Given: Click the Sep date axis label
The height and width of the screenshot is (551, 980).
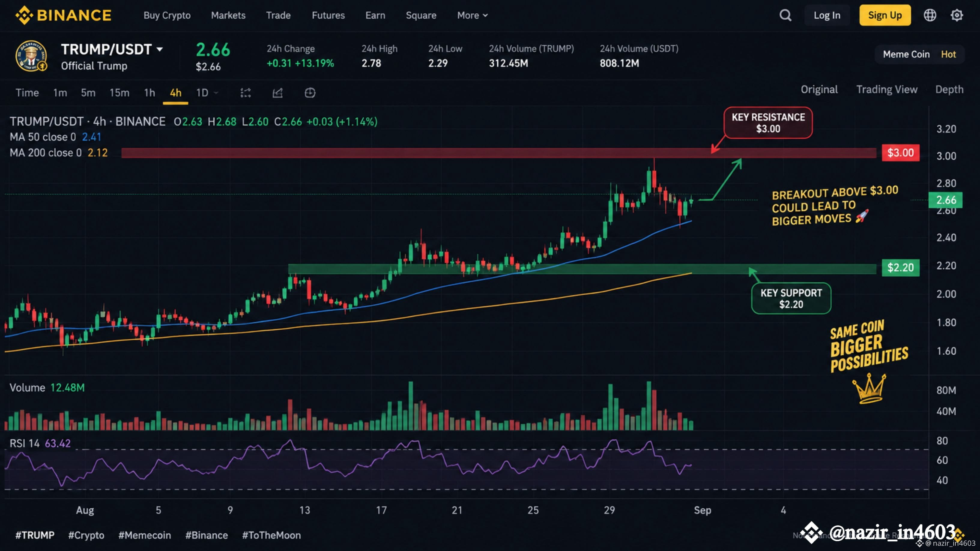Looking at the screenshot, I should pyautogui.click(x=702, y=510).
